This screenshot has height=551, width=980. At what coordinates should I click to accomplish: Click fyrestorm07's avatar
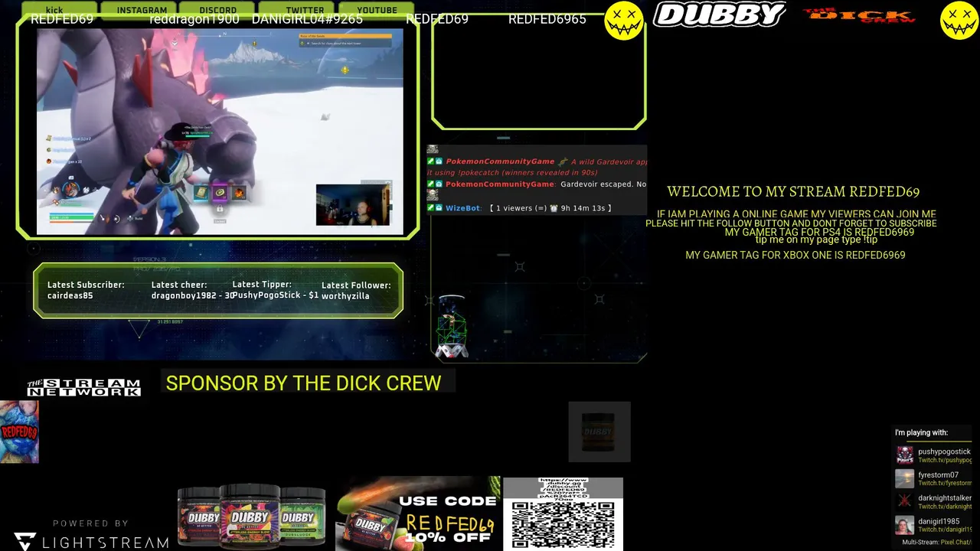pyautogui.click(x=905, y=479)
